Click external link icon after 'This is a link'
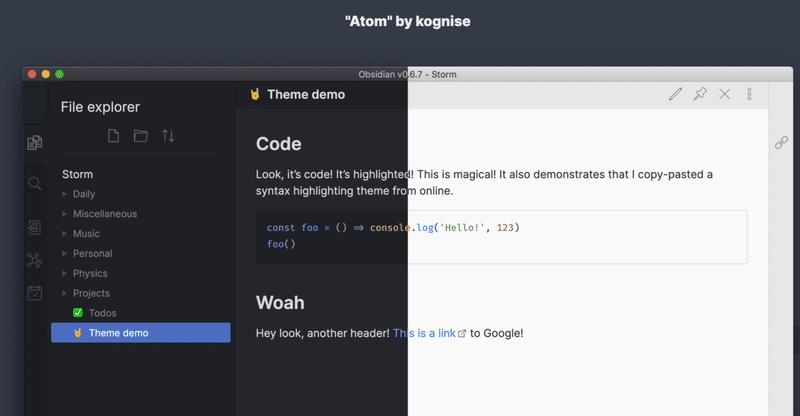Viewport: 800px width, 416px height. click(x=462, y=333)
